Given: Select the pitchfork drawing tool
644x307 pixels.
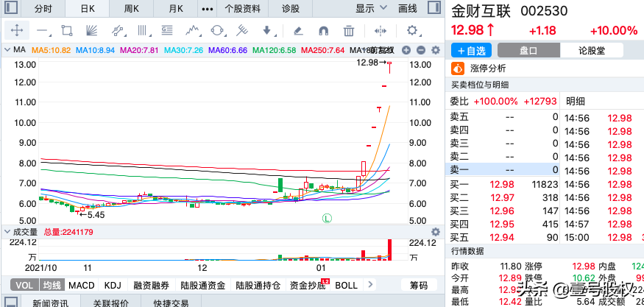Looking at the screenshot, I should pos(242,30).
